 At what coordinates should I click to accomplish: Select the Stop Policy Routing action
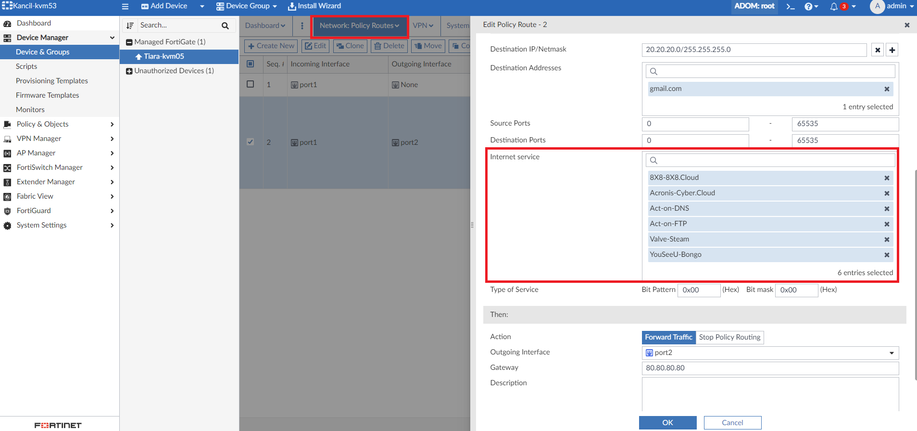(729, 337)
